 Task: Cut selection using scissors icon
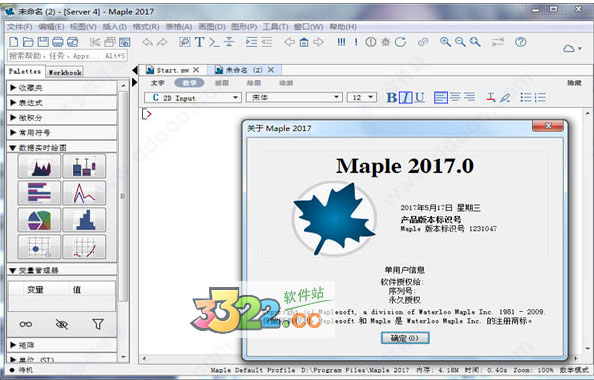click(x=95, y=42)
